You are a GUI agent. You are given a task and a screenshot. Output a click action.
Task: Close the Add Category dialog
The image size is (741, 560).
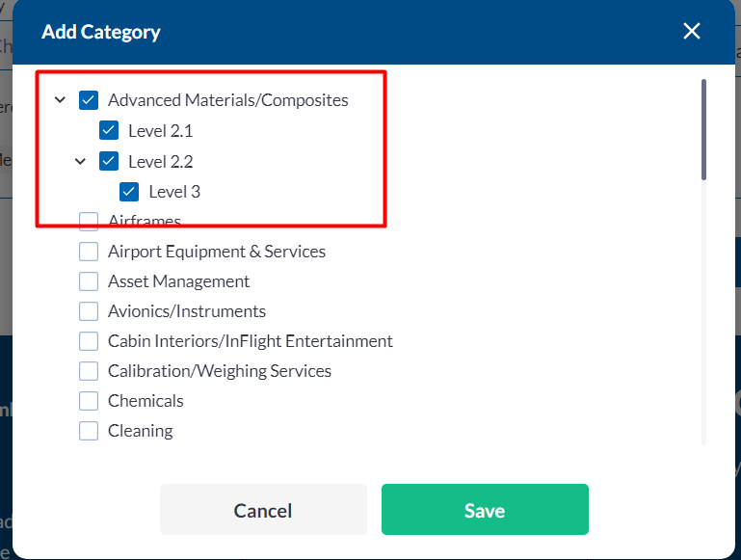coord(692,32)
